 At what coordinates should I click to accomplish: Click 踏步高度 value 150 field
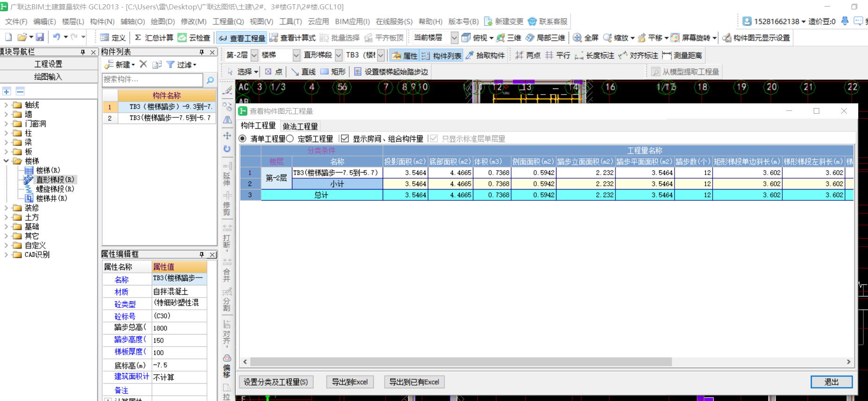(179, 340)
